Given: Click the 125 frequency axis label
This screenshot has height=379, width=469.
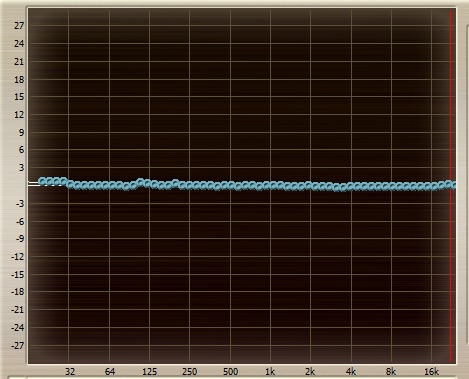Looking at the screenshot, I should coord(150,371).
